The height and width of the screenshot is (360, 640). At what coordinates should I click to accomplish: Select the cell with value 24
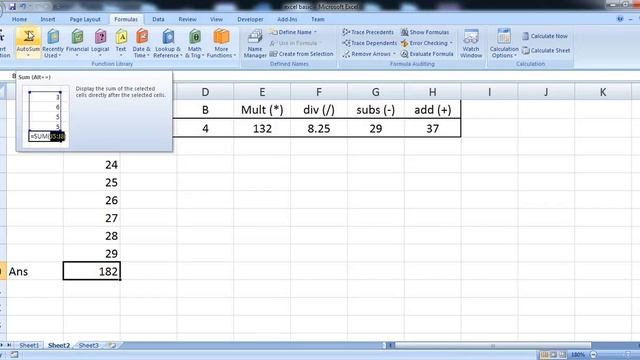pyautogui.click(x=92, y=164)
